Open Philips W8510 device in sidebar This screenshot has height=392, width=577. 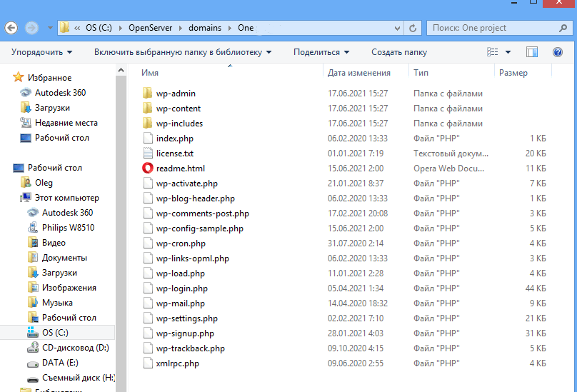68,228
